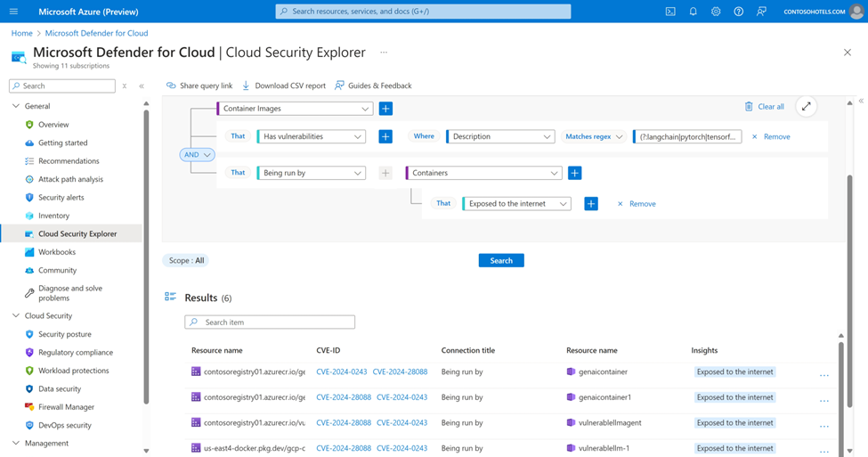This screenshot has height=457, width=868.
Task: Collapse the sidebar with the double-chevron icon
Action: 142,86
